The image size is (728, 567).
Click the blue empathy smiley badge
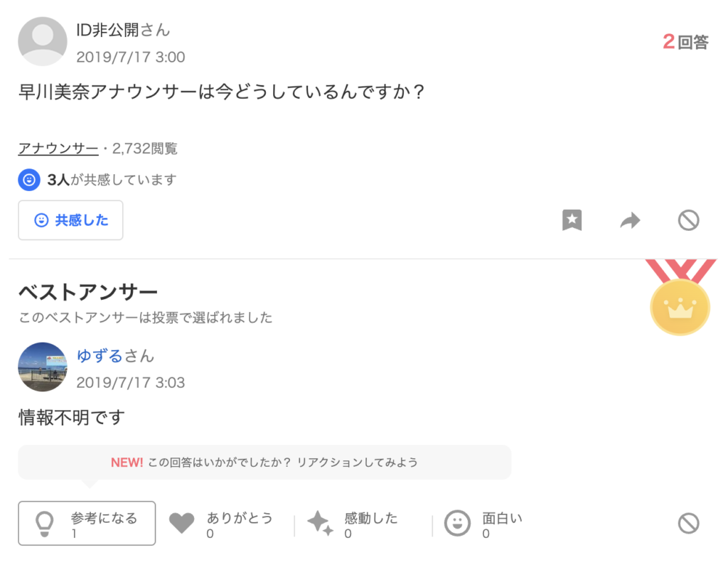click(28, 180)
